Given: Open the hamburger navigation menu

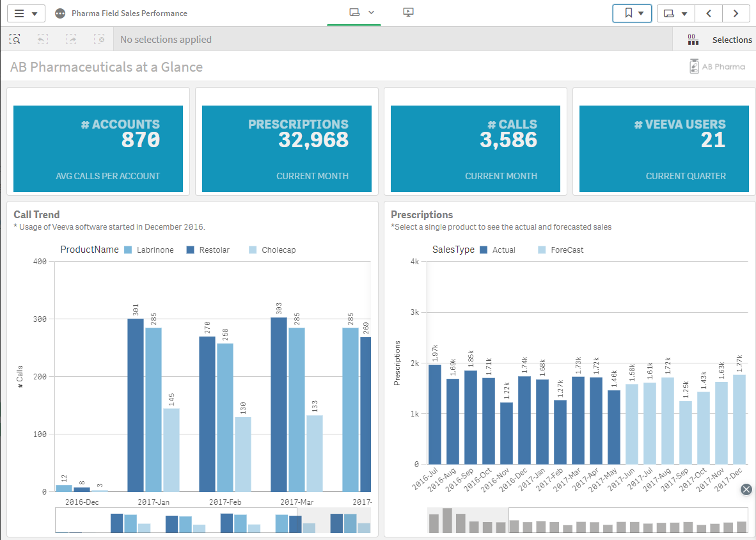Looking at the screenshot, I should [x=26, y=13].
